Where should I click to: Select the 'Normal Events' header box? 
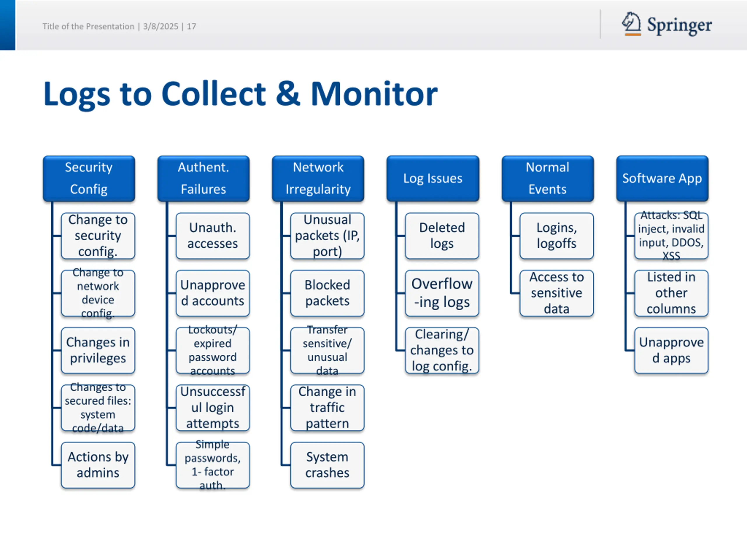547,178
